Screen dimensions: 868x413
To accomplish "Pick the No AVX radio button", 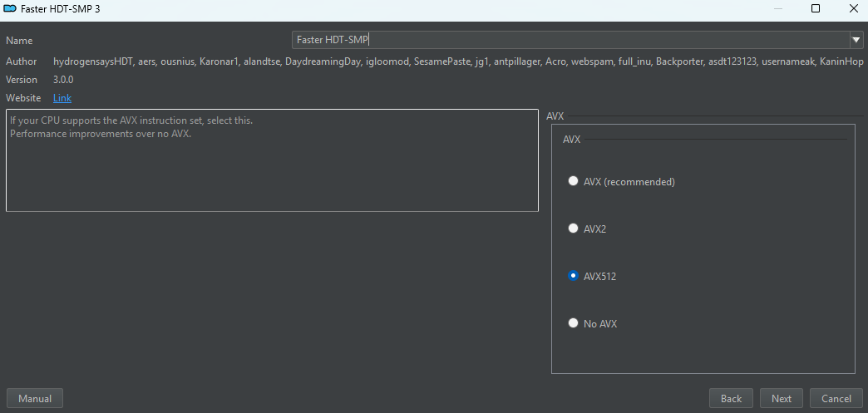I will (x=573, y=323).
